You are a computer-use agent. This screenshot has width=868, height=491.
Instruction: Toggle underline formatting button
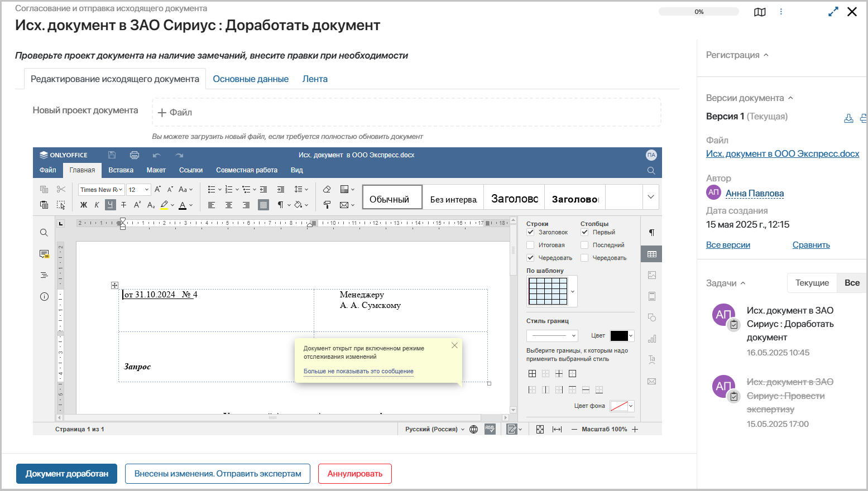click(x=111, y=205)
